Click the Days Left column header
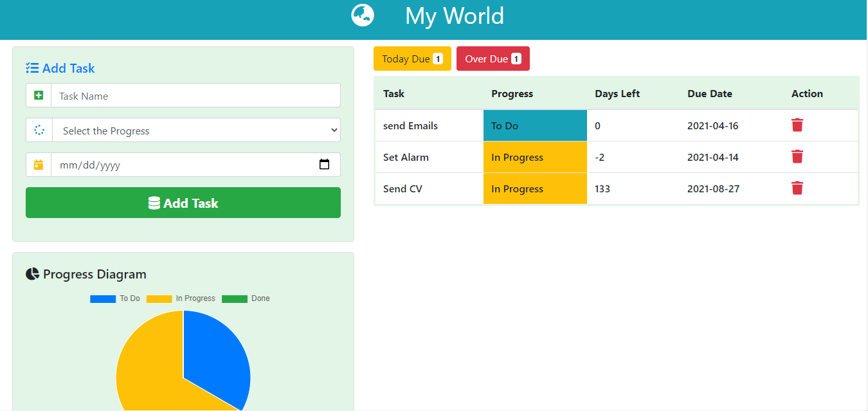The image size is (868, 411). click(617, 93)
